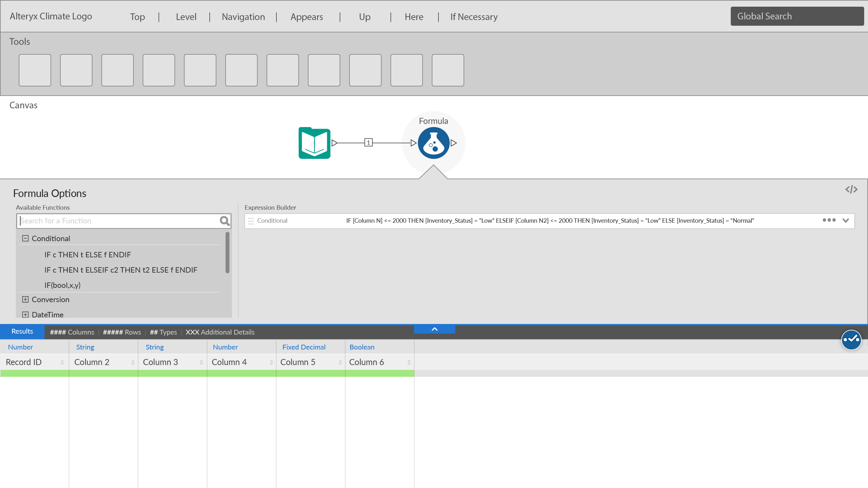Click the connection number 1 anchor box
The height and width of the screenshot is (488, 868).
click(x=368, y=143)
